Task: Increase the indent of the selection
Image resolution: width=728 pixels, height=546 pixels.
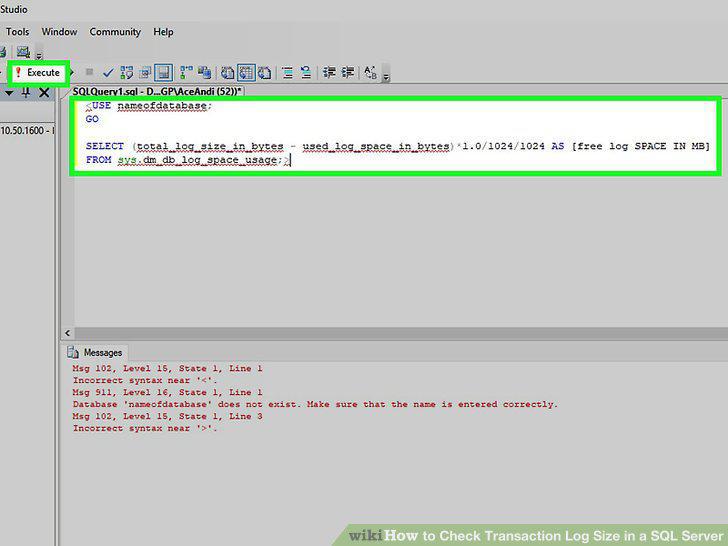Action: pyautogui.click(x=348, y=73)
